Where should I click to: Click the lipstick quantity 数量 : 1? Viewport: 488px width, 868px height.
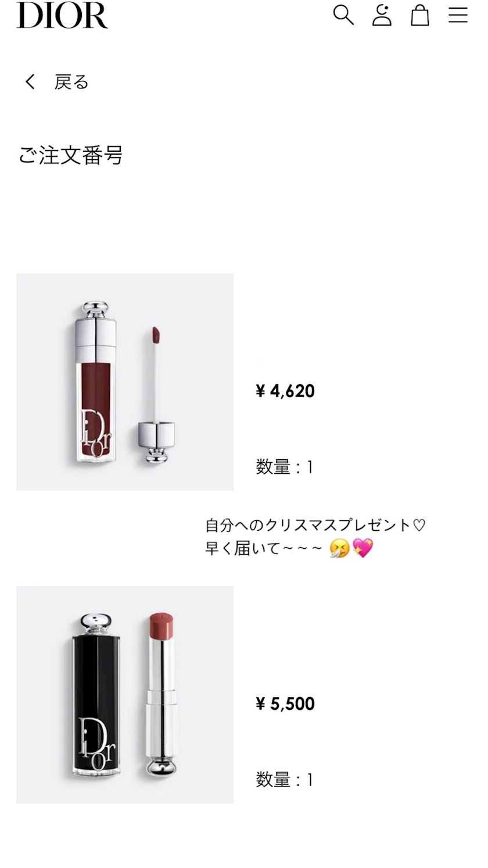(285, 780)
